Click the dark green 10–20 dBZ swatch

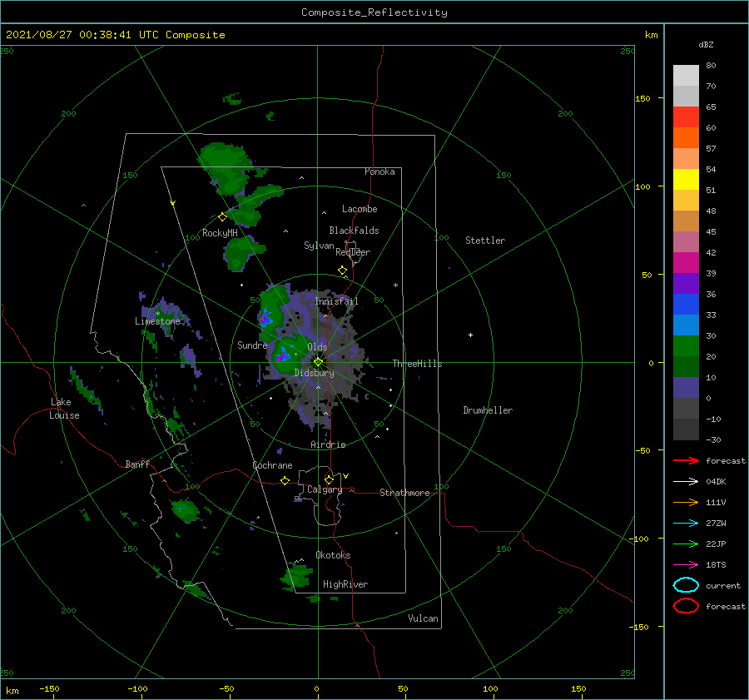(x=686, y=366)
